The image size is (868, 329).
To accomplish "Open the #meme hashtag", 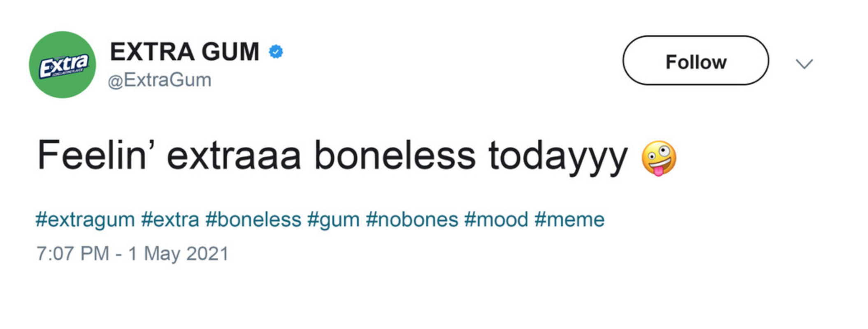I will pos(569,220).
